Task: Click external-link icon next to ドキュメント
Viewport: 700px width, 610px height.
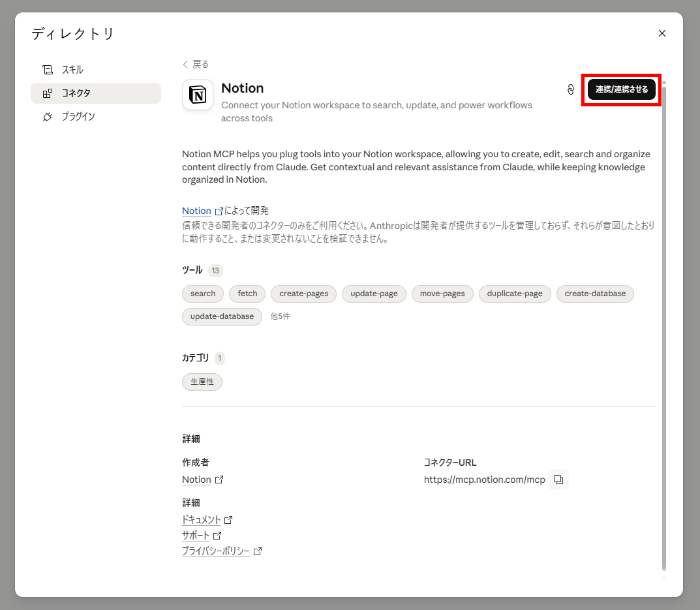Action: (x=228, y=520)
